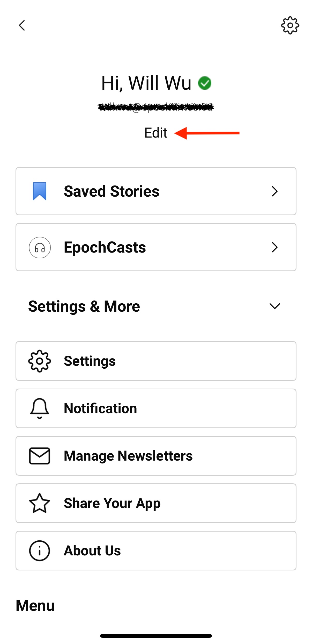Click the Edit link under the profile
This screenshot has height=644, width=312.
click(156, 133)
